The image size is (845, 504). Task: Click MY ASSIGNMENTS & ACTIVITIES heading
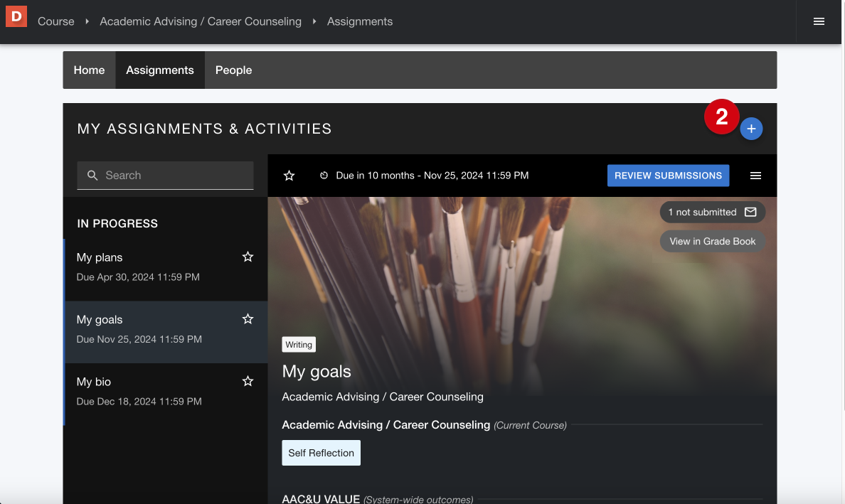coord(204,129)
